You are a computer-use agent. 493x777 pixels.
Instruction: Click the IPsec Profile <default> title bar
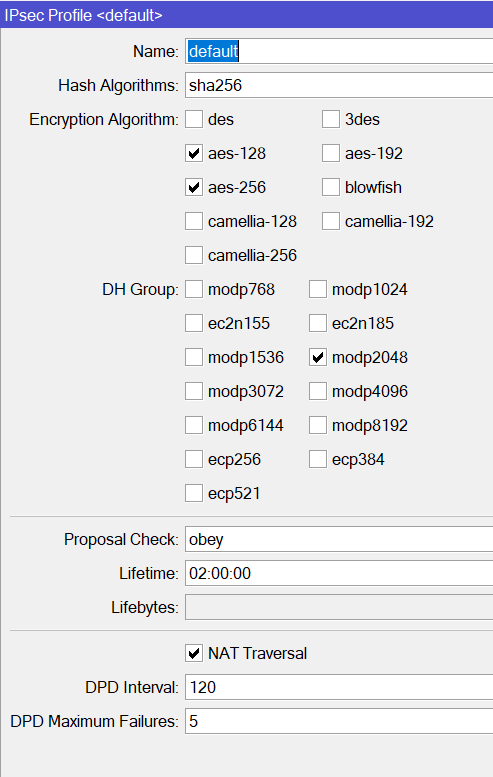click(247, 15)
